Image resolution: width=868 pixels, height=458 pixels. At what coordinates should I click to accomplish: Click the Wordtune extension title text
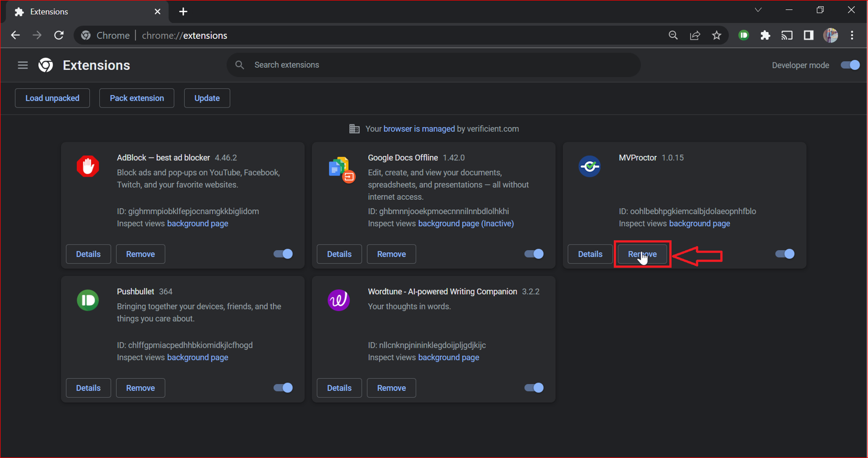click(x=442, y=291)
